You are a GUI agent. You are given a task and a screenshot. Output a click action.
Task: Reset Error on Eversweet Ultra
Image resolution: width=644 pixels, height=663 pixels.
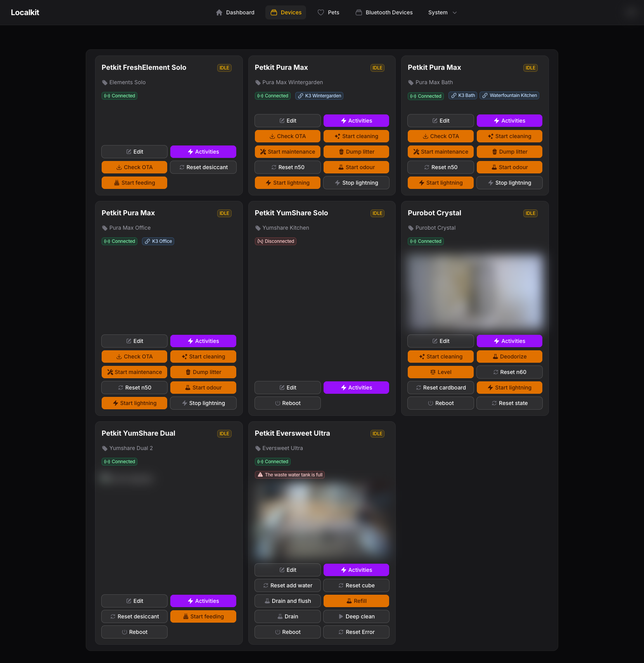click(356, 632)
